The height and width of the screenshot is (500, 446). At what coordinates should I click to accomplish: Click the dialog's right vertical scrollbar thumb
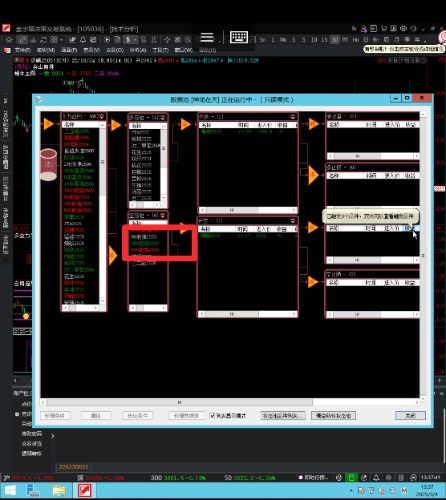[x=423, y=255]
